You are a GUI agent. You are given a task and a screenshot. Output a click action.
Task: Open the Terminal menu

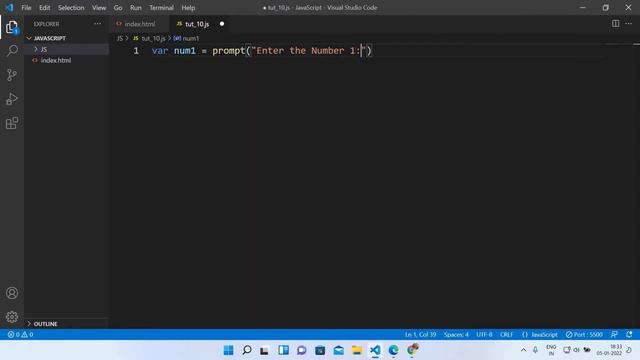(161, 8)
